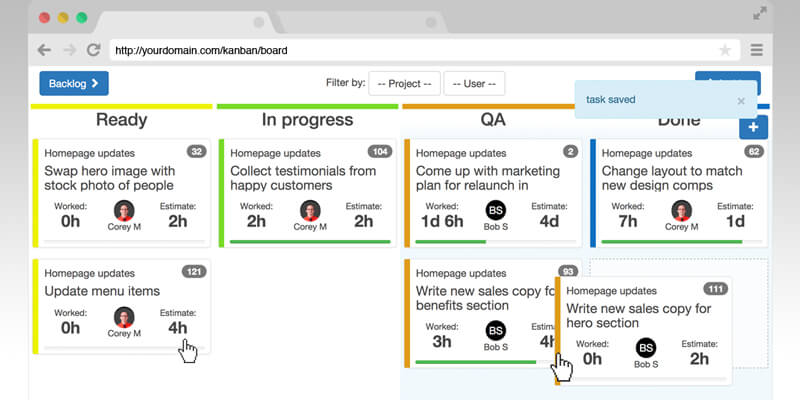Click the 104 badge on testimonials card
Screen dimensions: 800x400
[x=380, y=151]
